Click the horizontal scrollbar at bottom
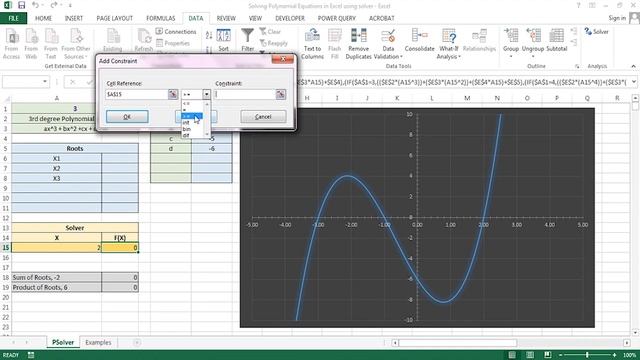The width and height of the screenshot is (640, 360). [458, 342]
